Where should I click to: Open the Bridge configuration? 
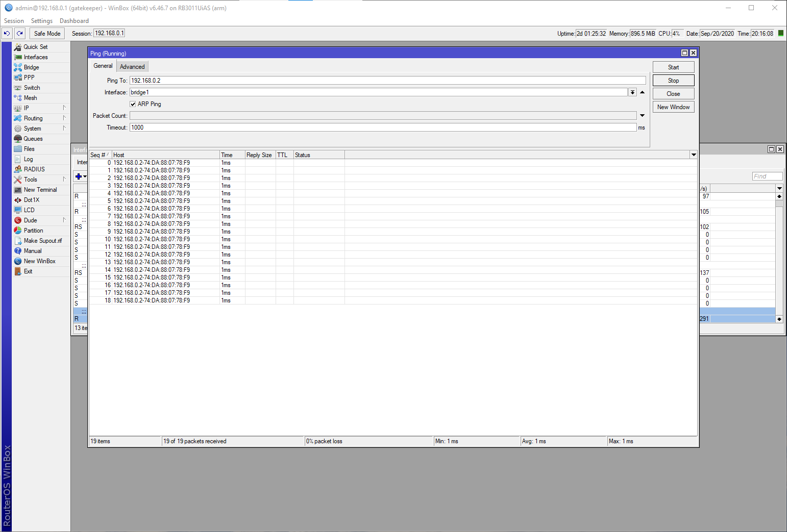pyautogui.click(x=30, y=67)
